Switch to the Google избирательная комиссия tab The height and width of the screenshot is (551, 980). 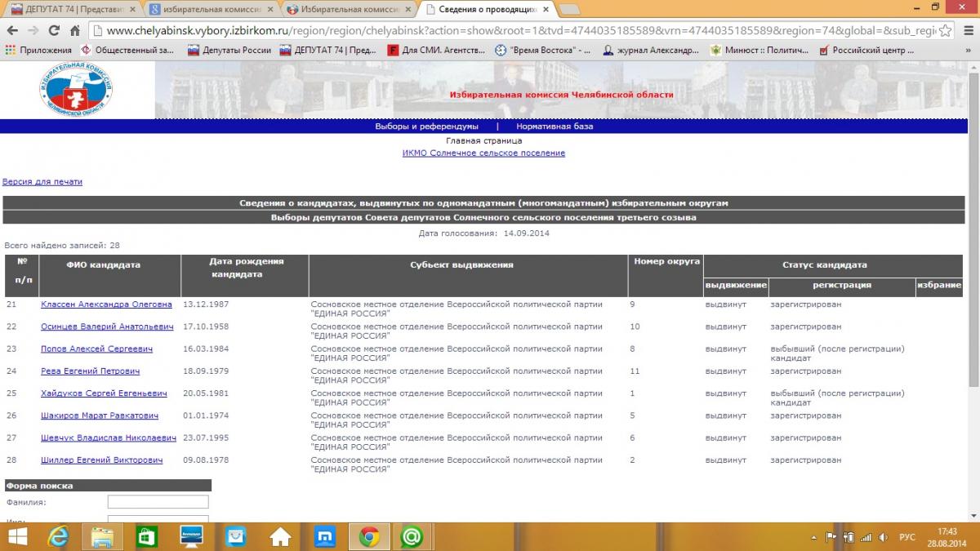(x=212, y=9)
